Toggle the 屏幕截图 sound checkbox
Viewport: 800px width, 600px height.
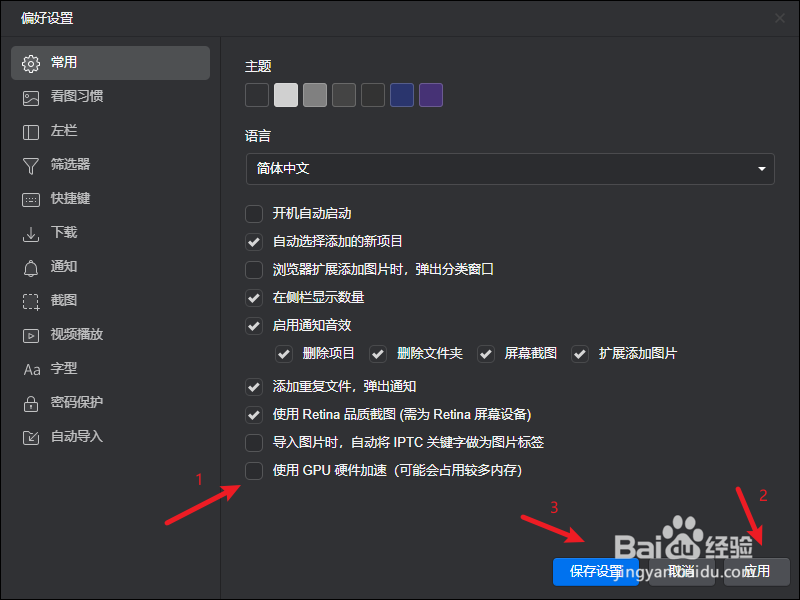tap(486, 354)
